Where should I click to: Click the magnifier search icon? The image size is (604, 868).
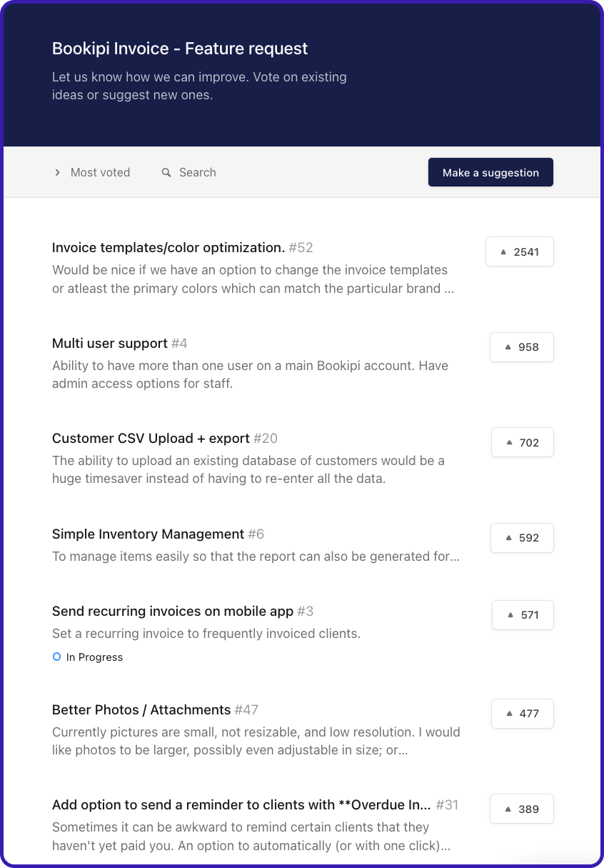[166, 173]
